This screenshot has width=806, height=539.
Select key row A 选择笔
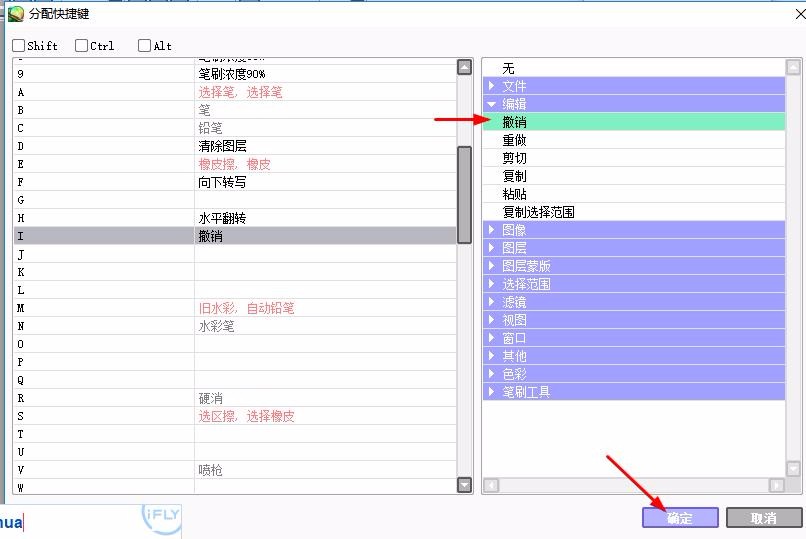click(235, 92)
